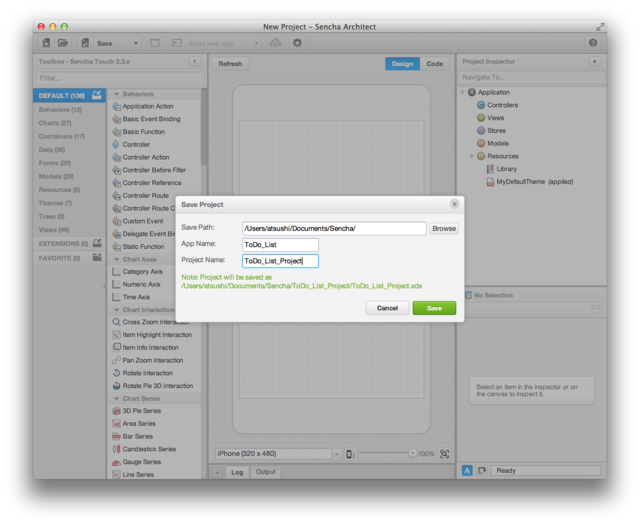The image size is (640, 525).
Task: Click the Browse button
Action: tap(444, 228)
